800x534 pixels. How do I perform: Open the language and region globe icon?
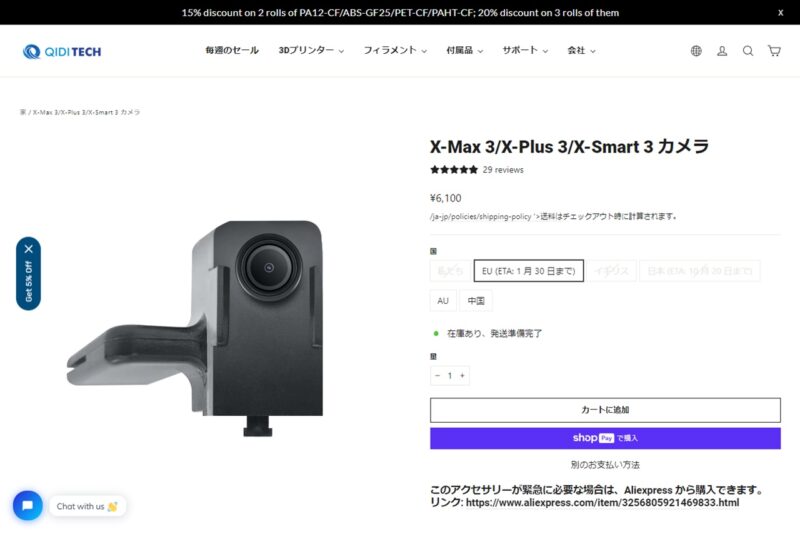[x=696, y=50]
